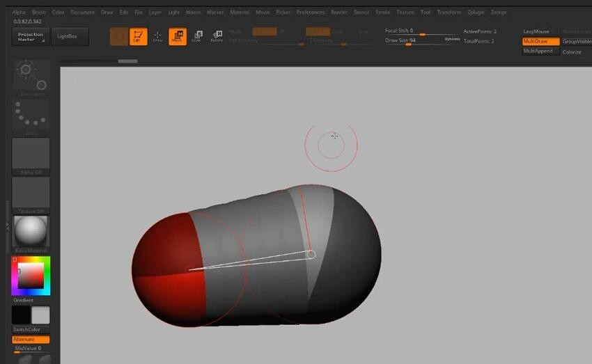
Task: Select the light gray main color swatch
Action: pyautogui.click(x=40, y=315)
